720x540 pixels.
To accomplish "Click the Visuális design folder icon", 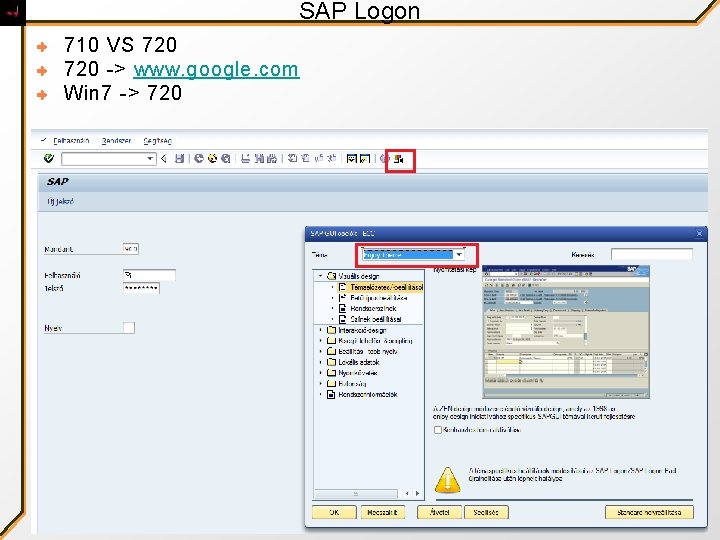I will (332, 276).
